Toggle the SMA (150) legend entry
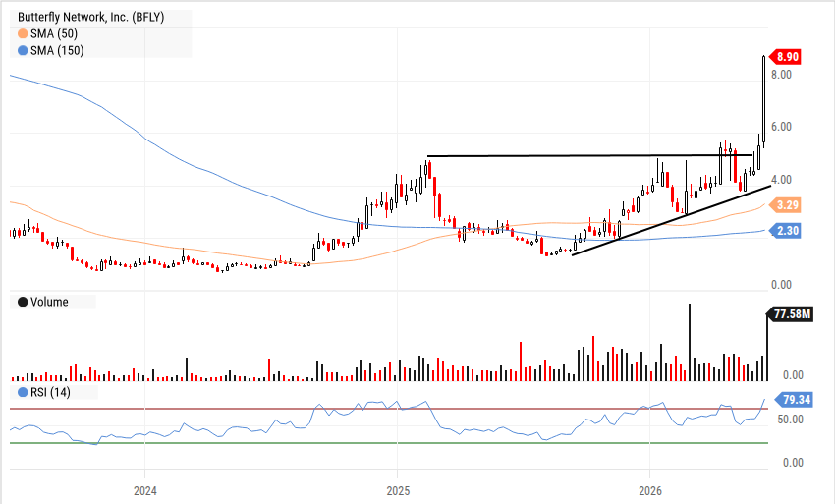 coord(50,51)
